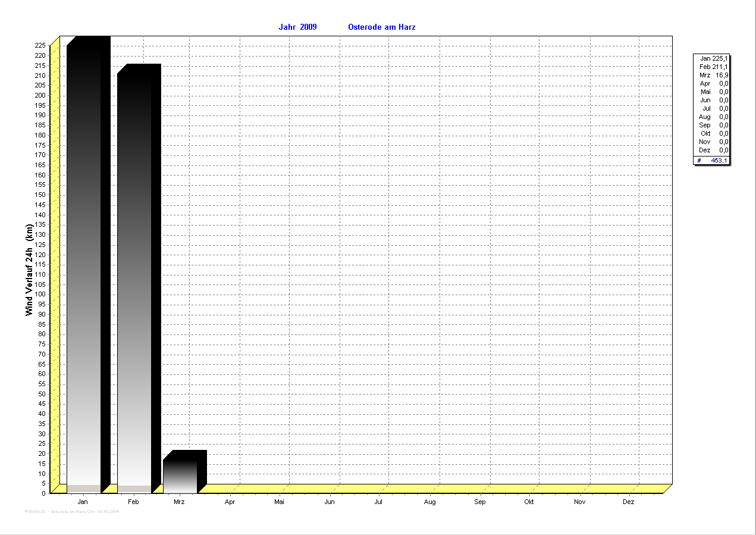Click the 'Wind Verlauf 24h (km)' axis label
756x535 pixels.
pyautogui.click(x=29, y=270)
